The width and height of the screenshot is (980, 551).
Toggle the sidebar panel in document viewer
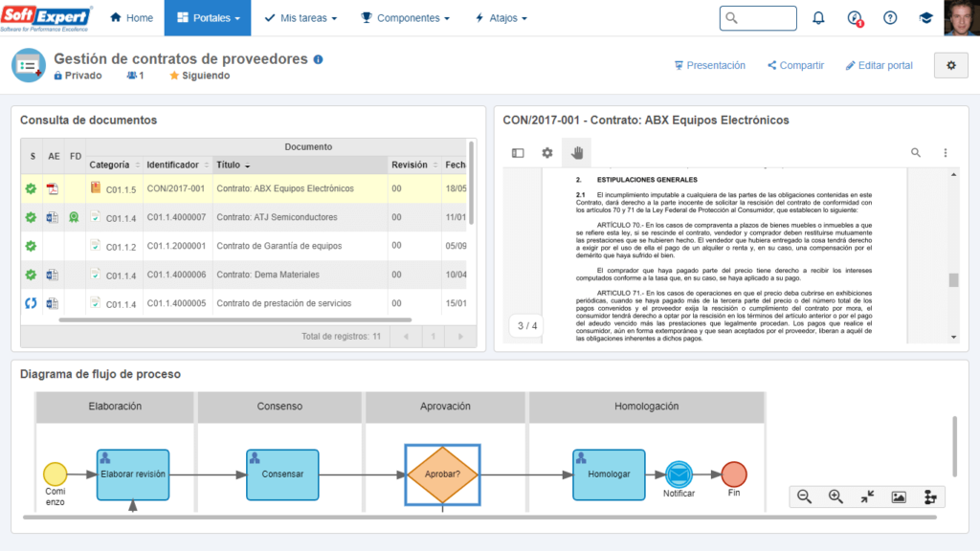(518, 153)
